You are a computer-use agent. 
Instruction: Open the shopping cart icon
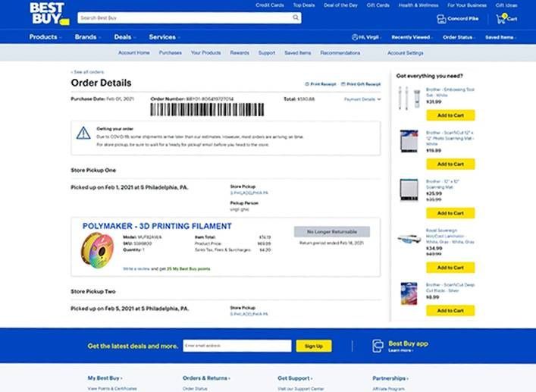click(501, 19)
